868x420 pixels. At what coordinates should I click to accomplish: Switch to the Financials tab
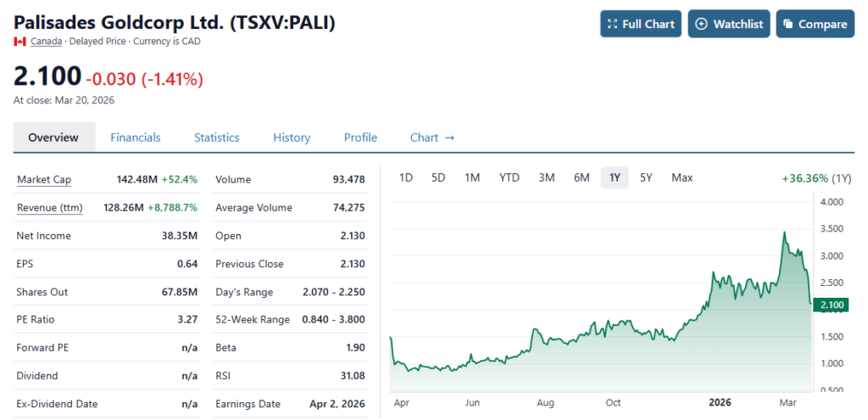[136, 137]
